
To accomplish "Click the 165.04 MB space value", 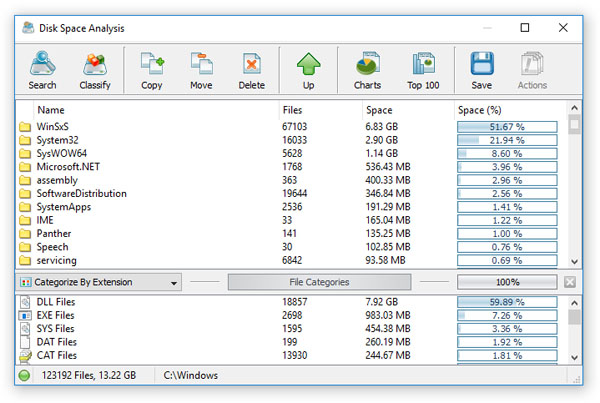I will pyautogui.click(x=388, y=220).
